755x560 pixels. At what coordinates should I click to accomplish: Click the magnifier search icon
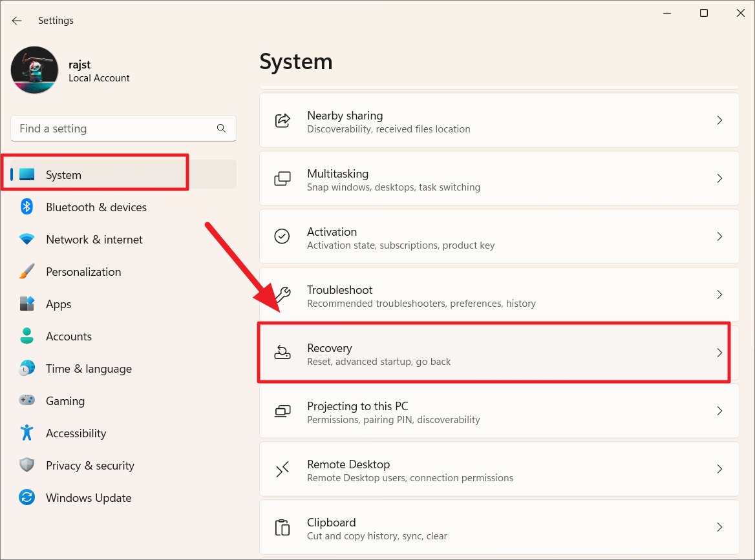[222, 129]
